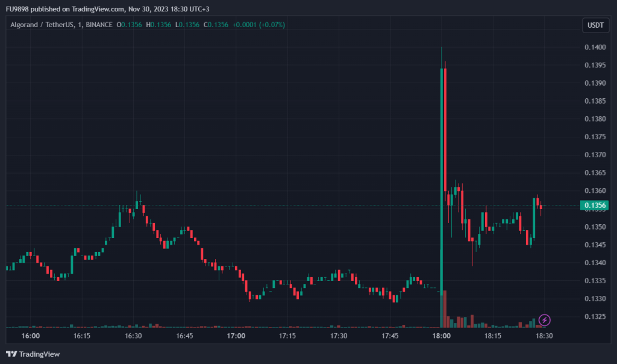Click the 16:30 time axis label
Image resolution: width=617 pixels, height=364 pixels.
(133, 336)
